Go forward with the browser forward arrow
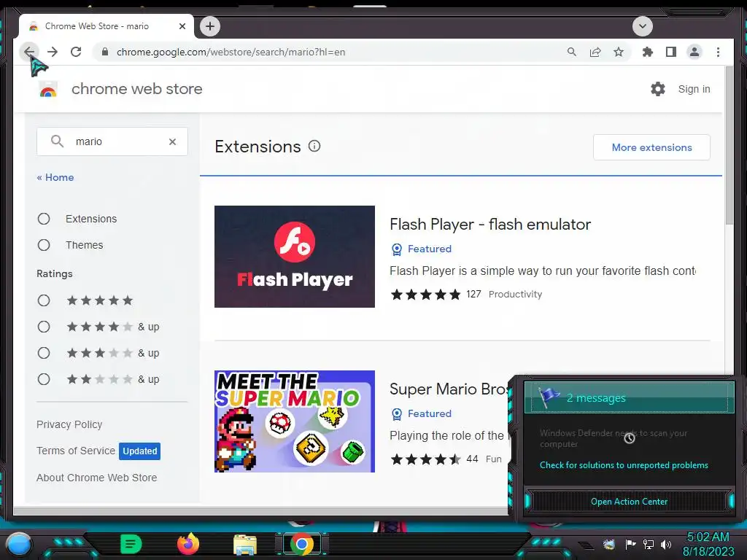747x560 pixels. click(x=53, y=52)
